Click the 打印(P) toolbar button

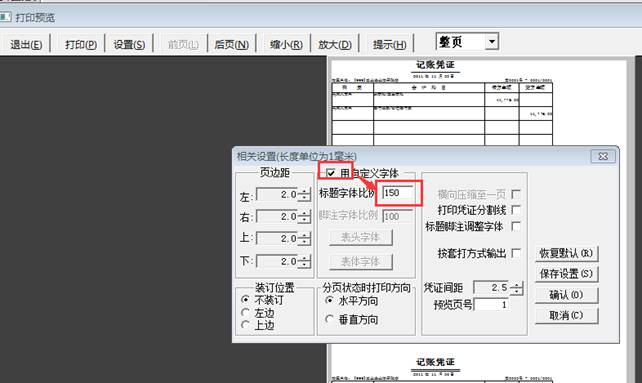[x=81, y=44]
